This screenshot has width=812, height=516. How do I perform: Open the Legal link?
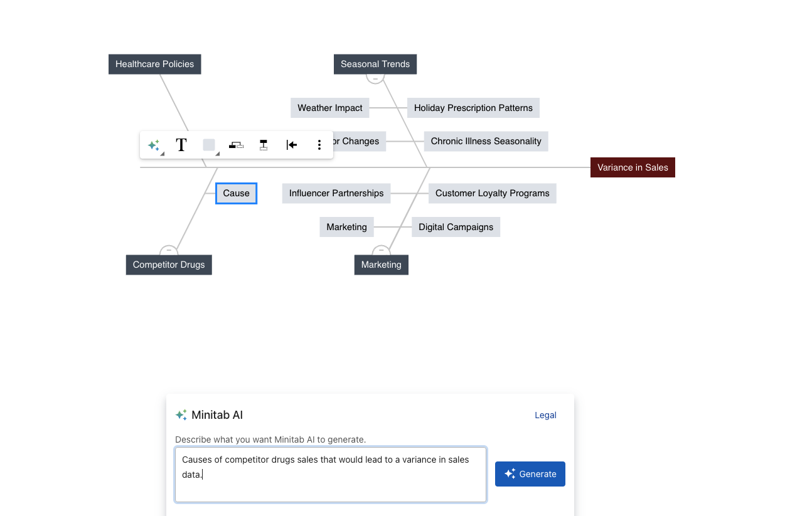545,414
